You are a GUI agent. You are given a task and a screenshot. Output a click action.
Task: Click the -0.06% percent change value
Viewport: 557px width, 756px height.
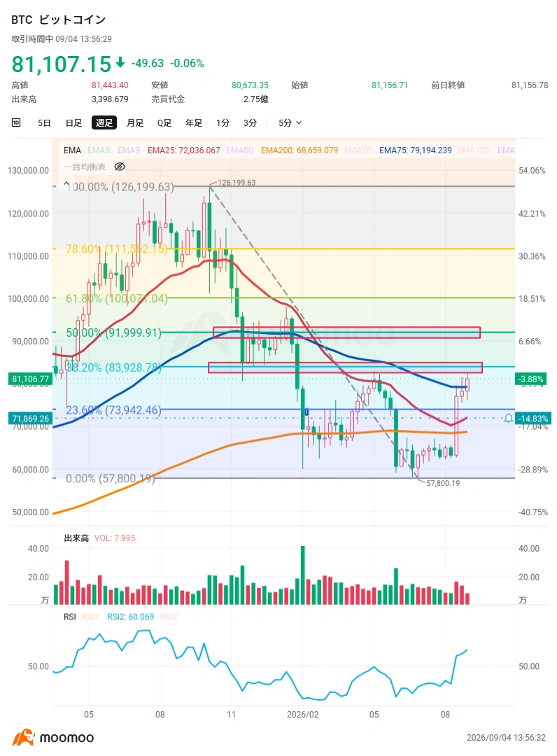click(187, 63)
